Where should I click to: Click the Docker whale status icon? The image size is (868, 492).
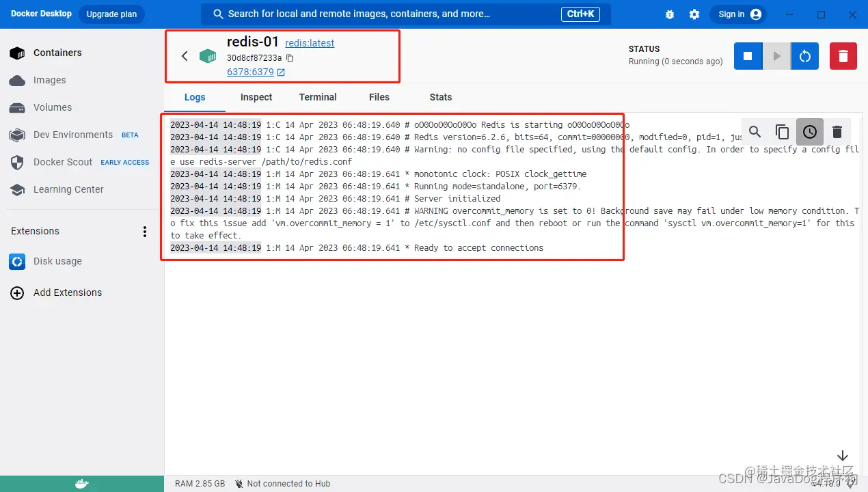click(82, 484)
